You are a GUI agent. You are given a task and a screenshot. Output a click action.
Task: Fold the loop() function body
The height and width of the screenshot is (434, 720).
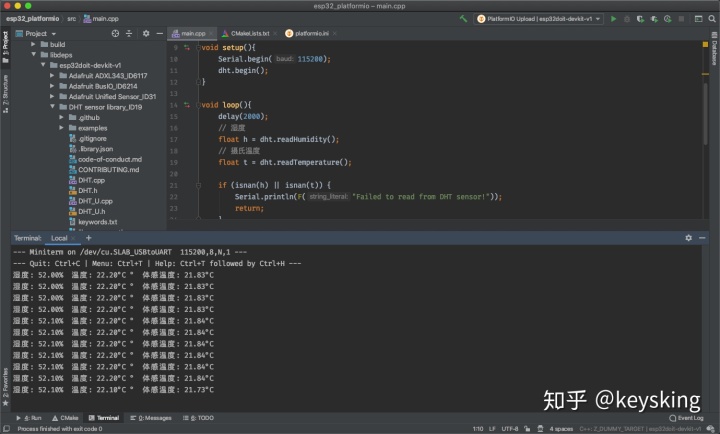198,105
